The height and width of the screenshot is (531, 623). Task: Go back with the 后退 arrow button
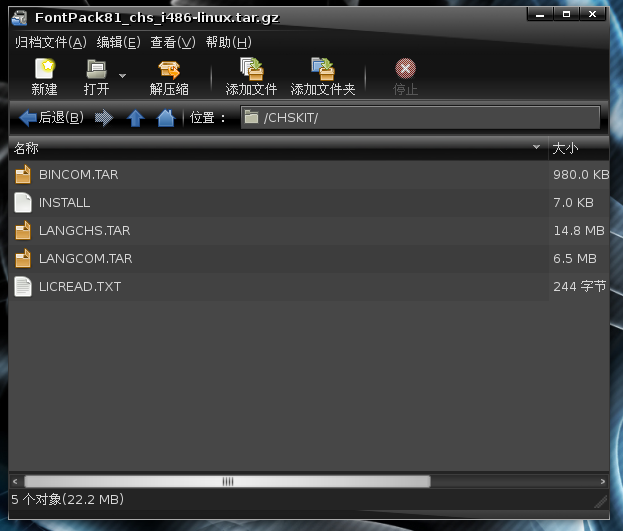52,118
